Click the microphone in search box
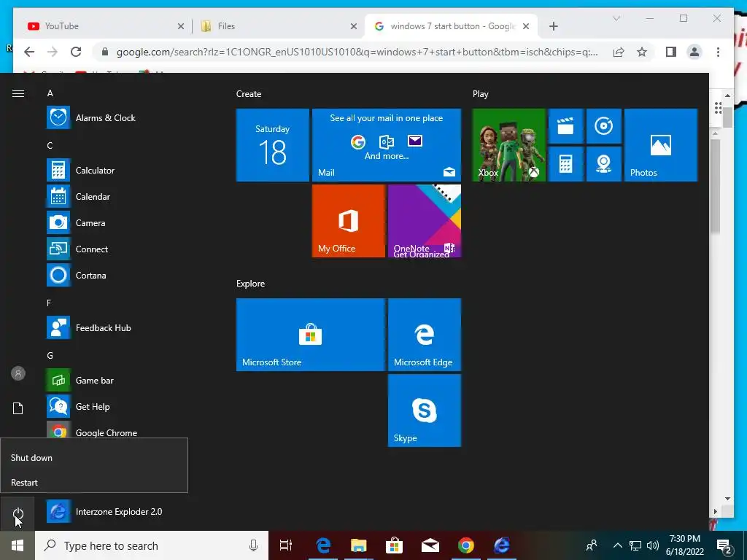The width and height of the screenshot is (747, 560). [253, 545]
